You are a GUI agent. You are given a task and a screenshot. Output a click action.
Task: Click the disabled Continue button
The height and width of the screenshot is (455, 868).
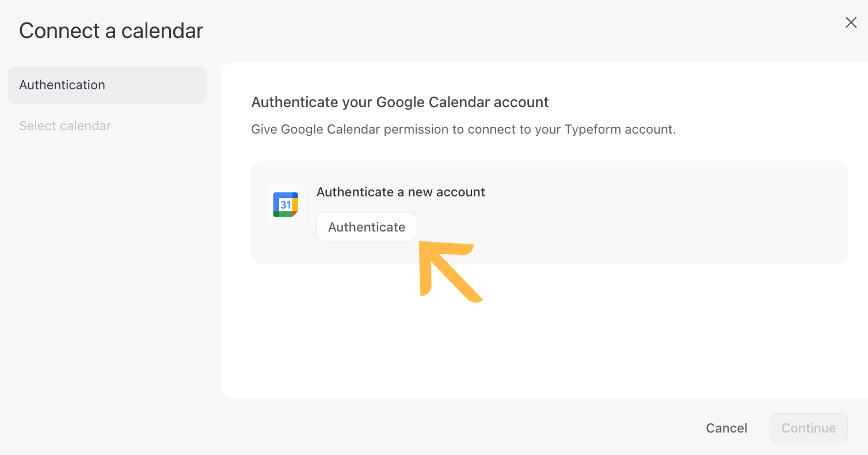808,428
